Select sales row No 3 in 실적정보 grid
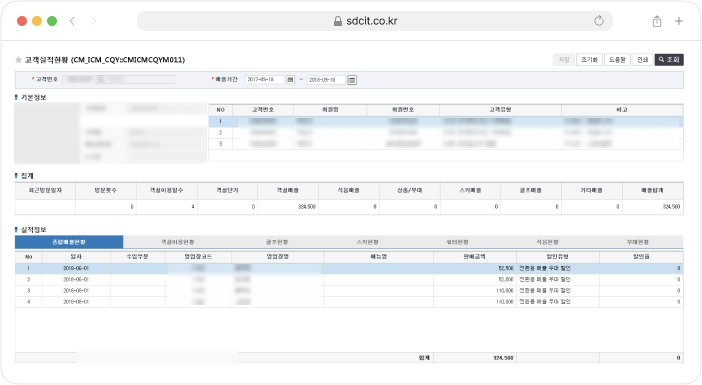Image resolution: width=702 pixels, height=385 pixels. pos(349,291)
